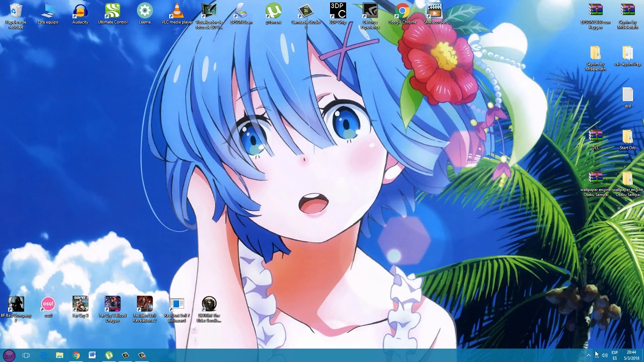Viewport: 644px width, 362px height.
Task: Open the custom Start orb button
Action: [9, 355]
